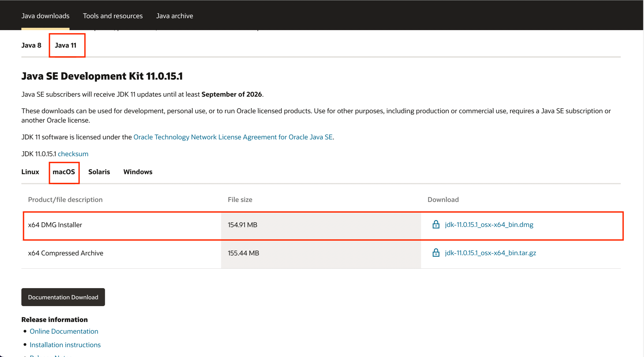Switch to the Linux platform tab
644x357 pixels.
[30, 172]
